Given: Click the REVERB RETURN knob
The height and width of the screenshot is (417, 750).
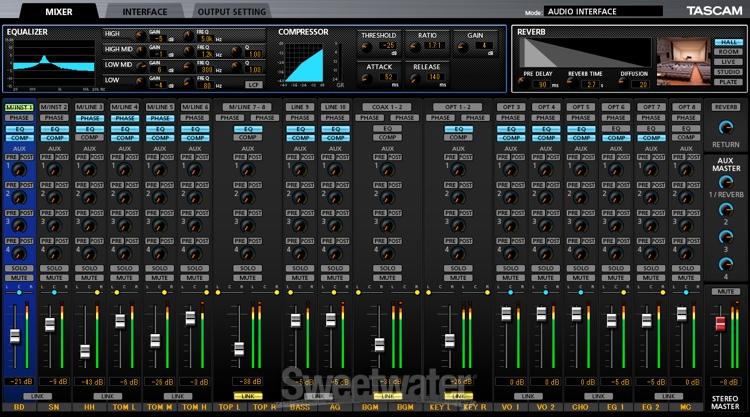Looking at the screenshot, I should coord(726,127).
